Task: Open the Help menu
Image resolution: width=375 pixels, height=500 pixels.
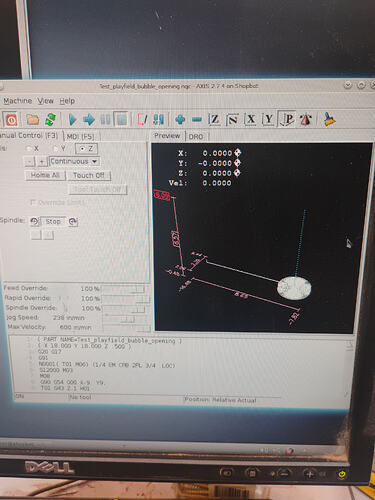Action: [x=67, y=101]
